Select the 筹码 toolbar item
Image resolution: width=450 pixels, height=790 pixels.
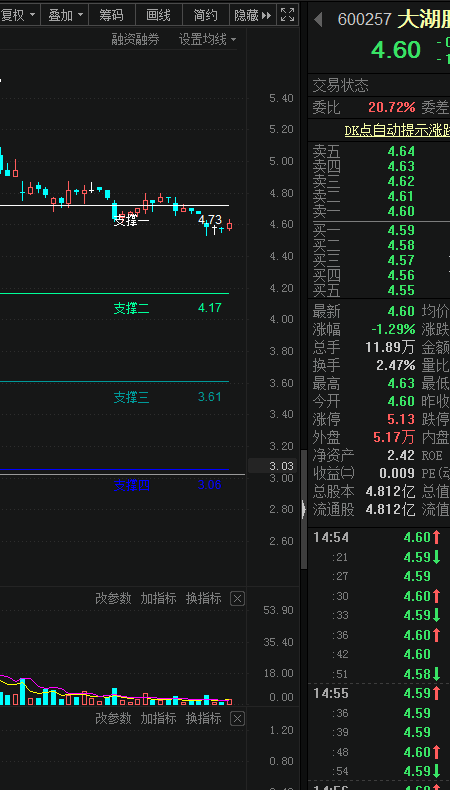point(111,15)
